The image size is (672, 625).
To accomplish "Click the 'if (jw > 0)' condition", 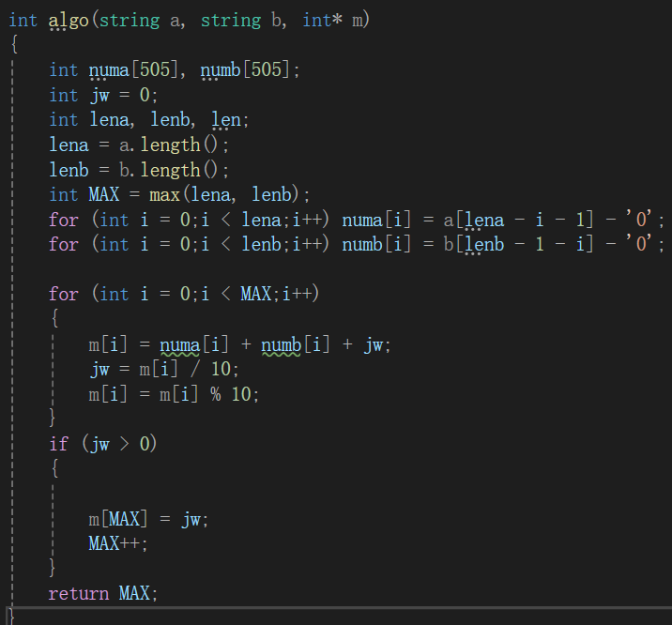I will (103, 444).
